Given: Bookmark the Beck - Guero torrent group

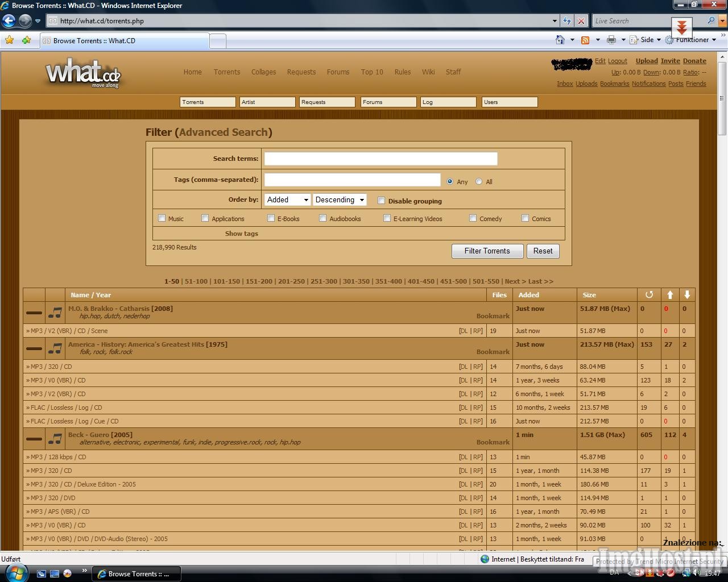Looking at the screenshot, I should click(x=493, y=443).
